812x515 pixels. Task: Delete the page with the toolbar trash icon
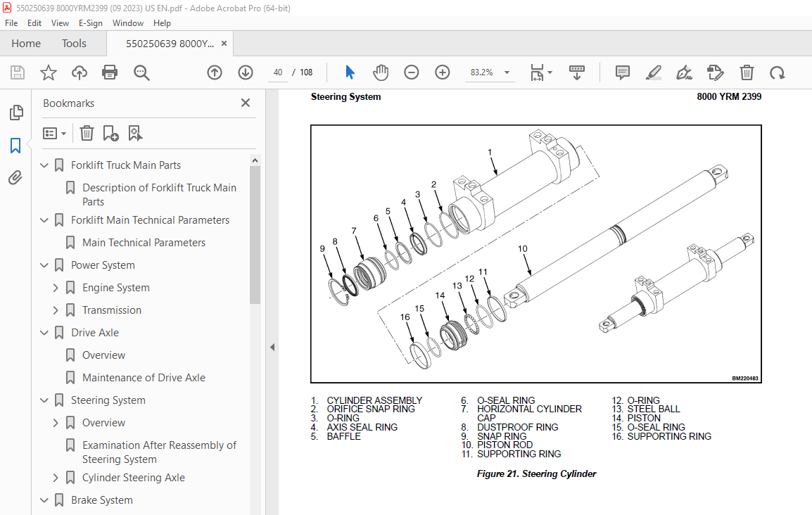click(x=747, y=72)
